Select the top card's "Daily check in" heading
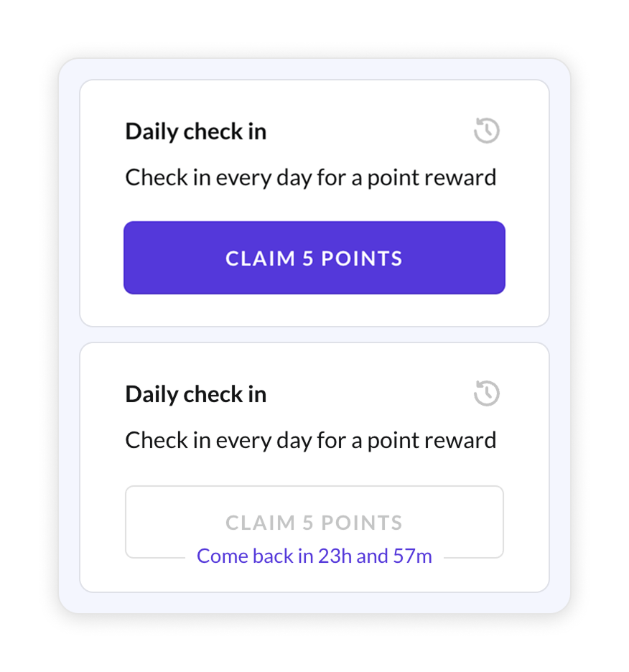This screenshot has width=629, height=672. (195, 131)
